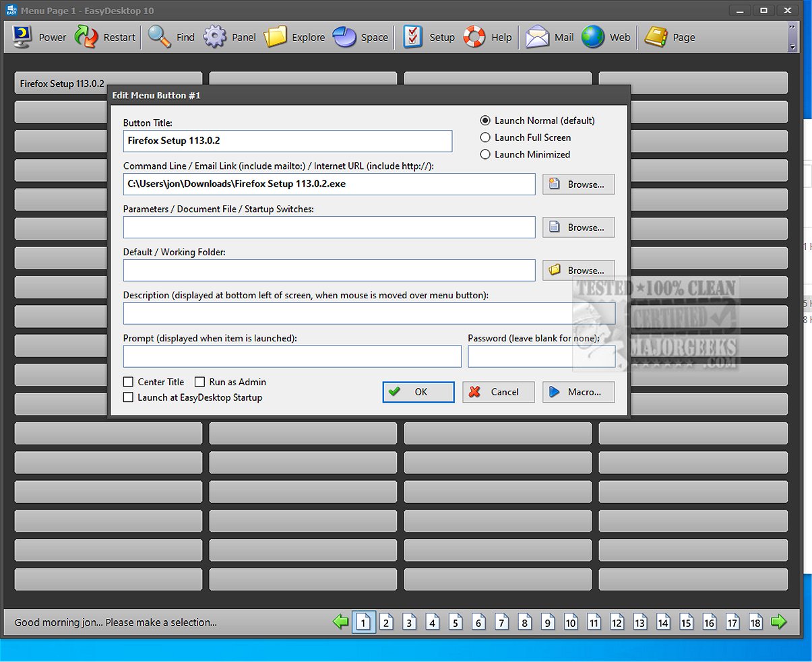This screenshot has width=812, height=662.
Task: Browse for Parameters document file
Action: (578, 227)
